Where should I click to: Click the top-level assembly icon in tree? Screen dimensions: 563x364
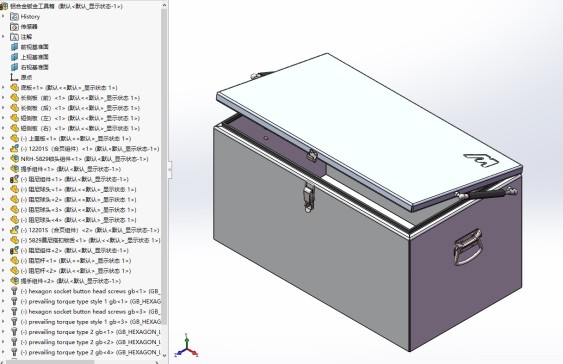pyautogui.click(x=4, y=6)
